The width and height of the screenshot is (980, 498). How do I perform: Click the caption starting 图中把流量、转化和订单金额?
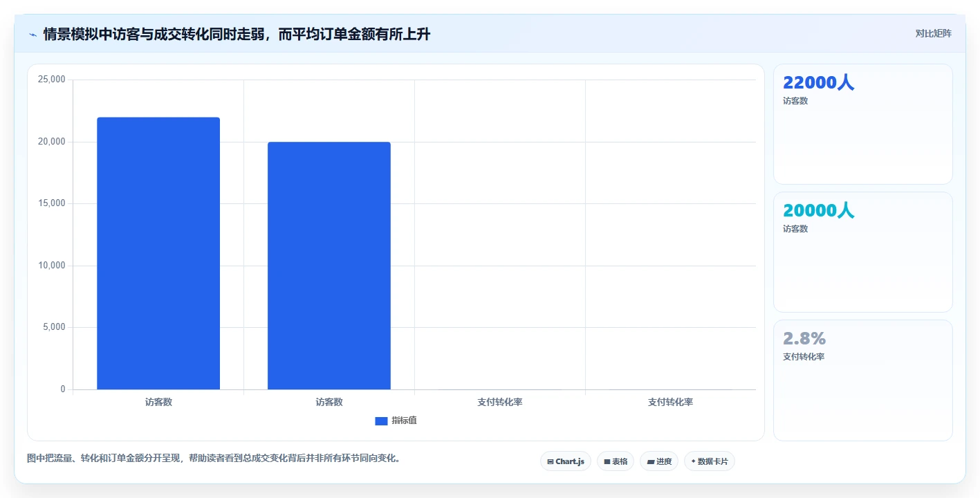point(214,458)
